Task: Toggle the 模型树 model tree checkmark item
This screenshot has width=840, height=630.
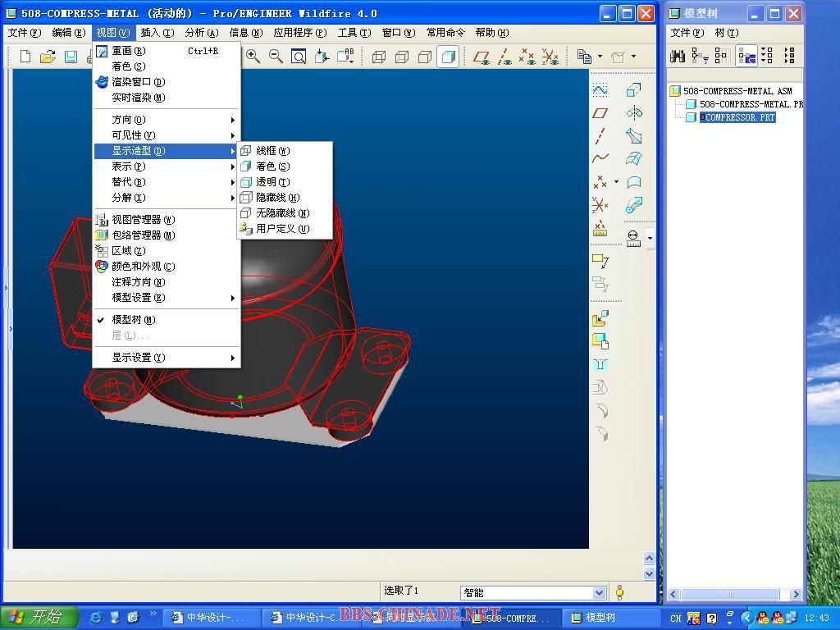Action: pyautogui.click(x=166, y=320)
